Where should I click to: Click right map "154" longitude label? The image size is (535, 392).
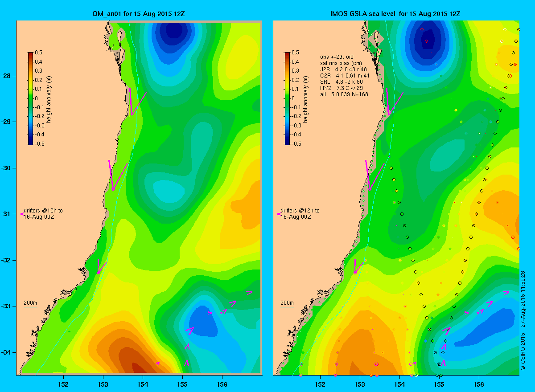399,384
